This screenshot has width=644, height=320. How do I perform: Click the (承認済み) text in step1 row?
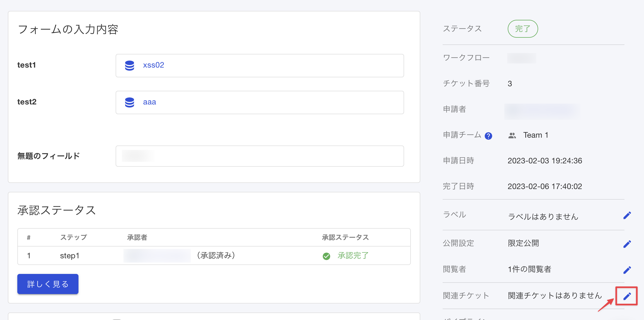[x=216, y=255]
